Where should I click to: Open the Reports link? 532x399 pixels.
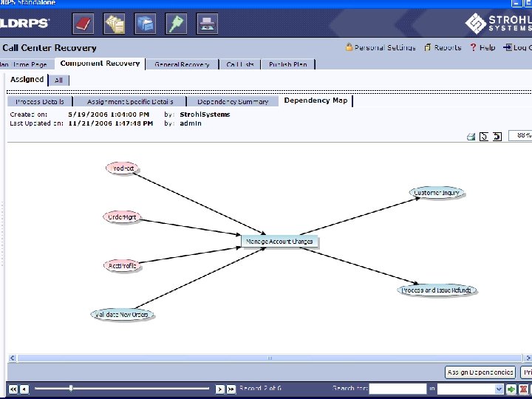click(x=443, y=47)
